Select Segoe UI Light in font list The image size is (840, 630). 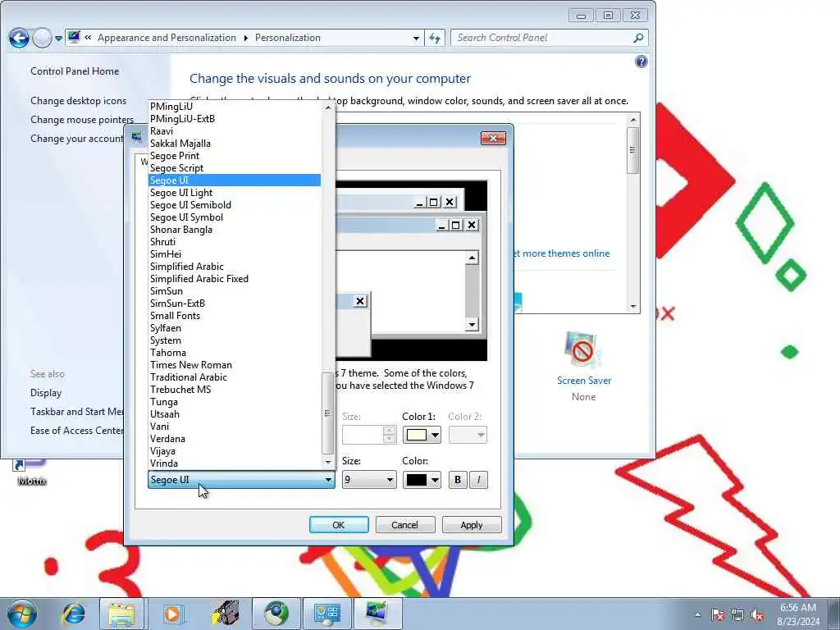pyautogui.click(x=235, y=193)
